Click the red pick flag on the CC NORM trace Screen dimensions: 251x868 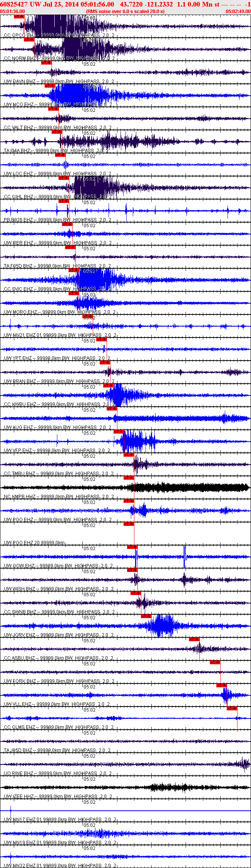coord(29,40)
